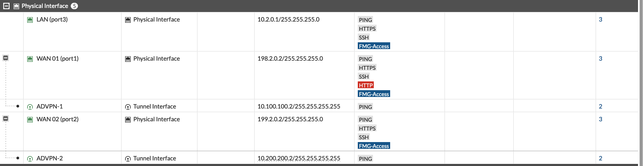Click the ADVPN-1 tunnel icon
Viewport: 644px width, 166px height.
click(30, 107)
